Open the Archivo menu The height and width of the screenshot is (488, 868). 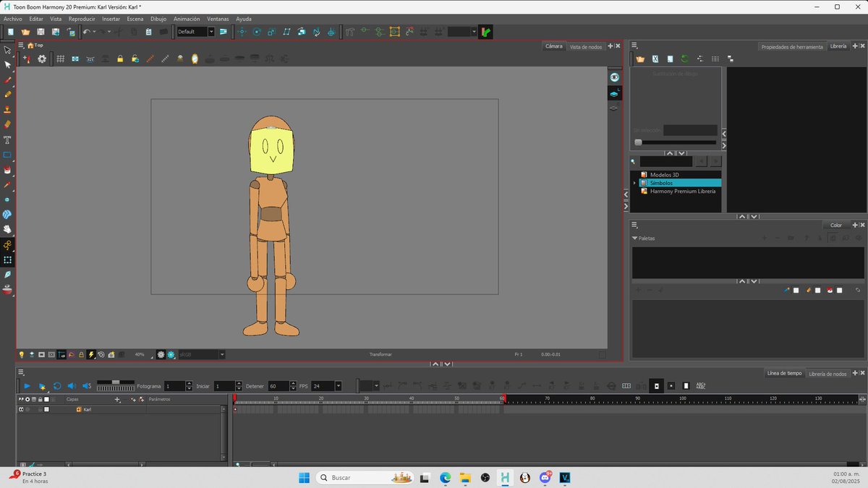point(13,19)
